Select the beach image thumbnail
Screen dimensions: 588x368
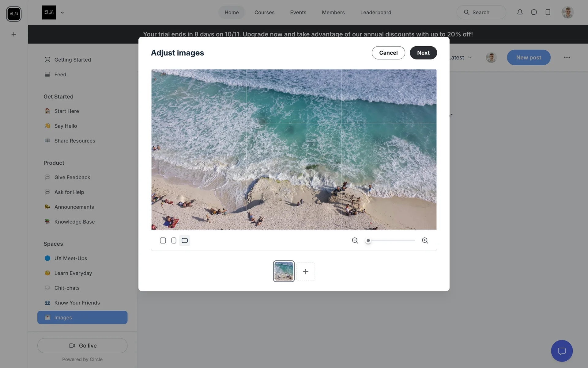(x=284, y=271)
